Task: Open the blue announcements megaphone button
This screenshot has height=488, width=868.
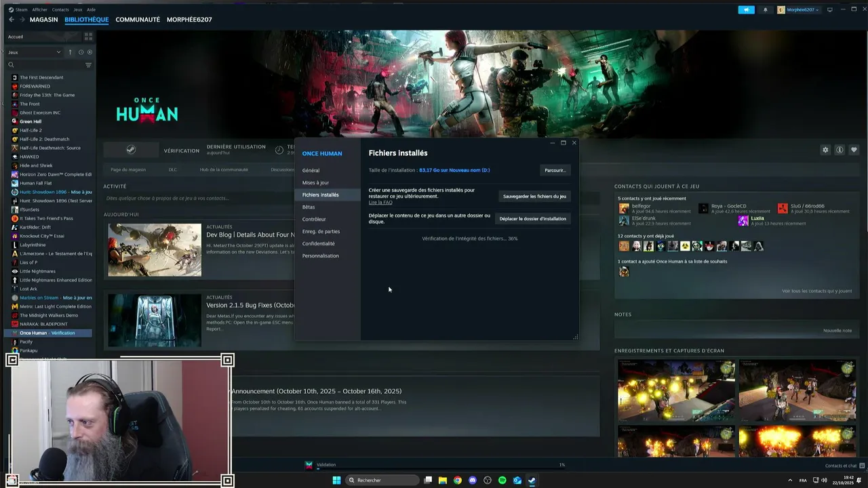Action: [746, 9]
